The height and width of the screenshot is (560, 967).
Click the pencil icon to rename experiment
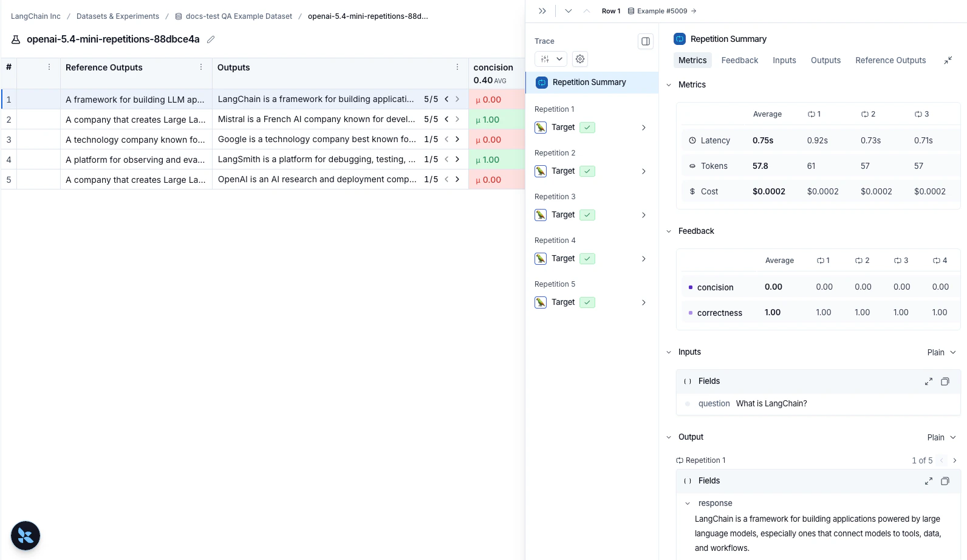[211, 39]
